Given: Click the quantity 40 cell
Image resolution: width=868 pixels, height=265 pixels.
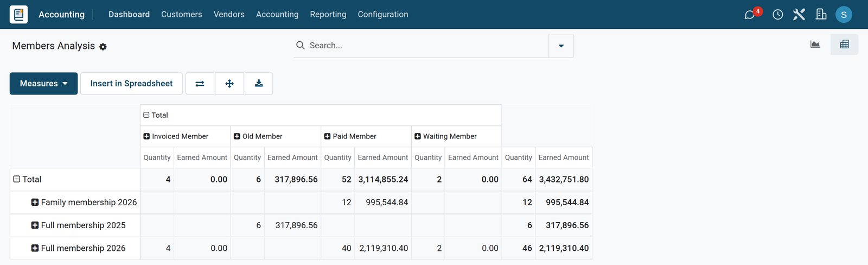Looking at the screenshot, I should [338, 248].
